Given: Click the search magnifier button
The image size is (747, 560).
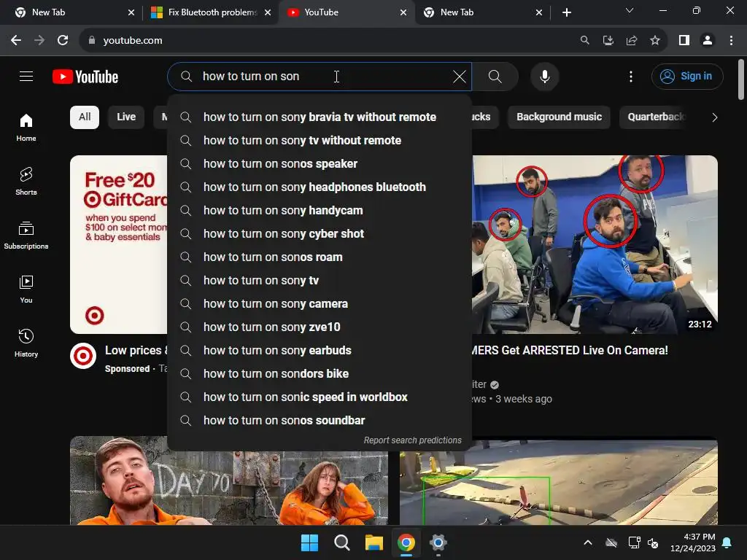Looking at the screenshot, I should coord(495,77).
